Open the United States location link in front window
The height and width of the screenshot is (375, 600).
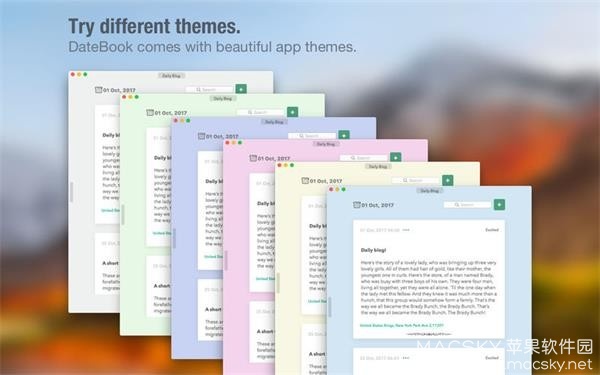402,326
